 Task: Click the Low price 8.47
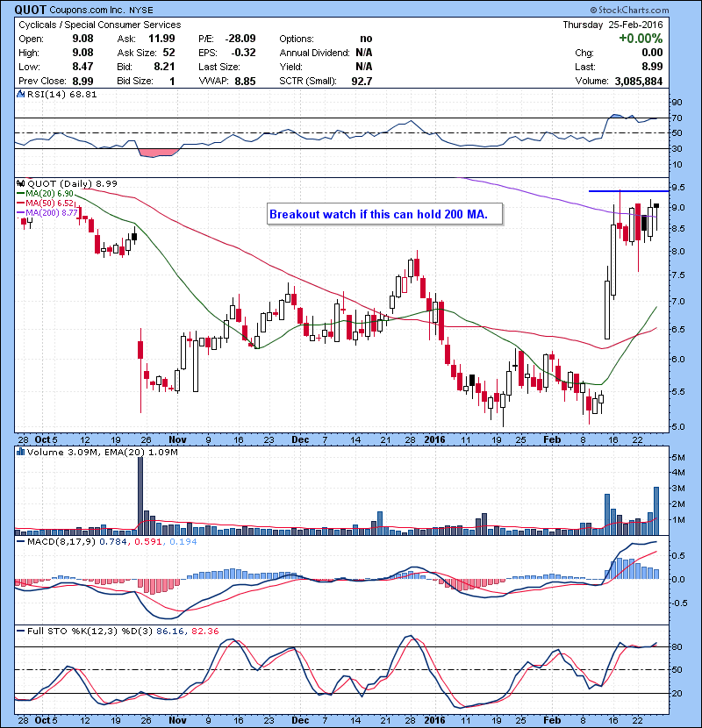click(82, 67)
